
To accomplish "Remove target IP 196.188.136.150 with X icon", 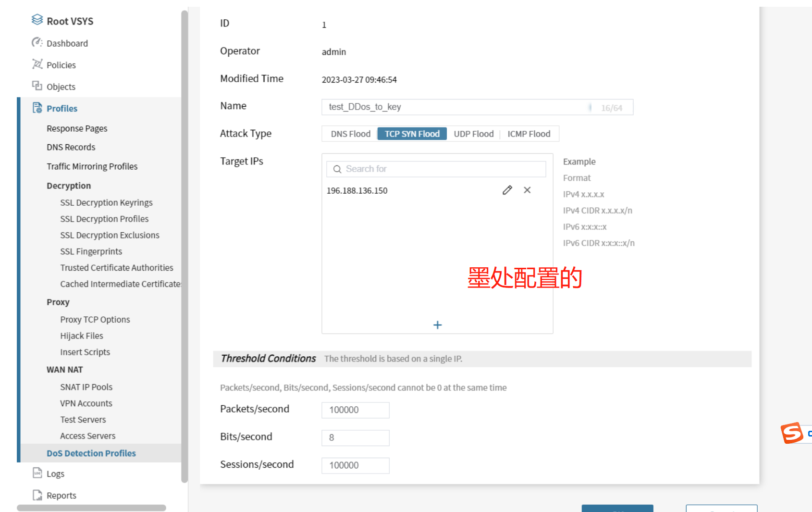I will click(x=527, y=190).
